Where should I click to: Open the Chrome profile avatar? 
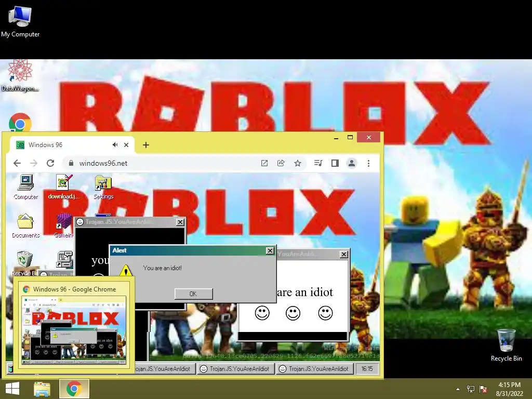[x=352, y=163]
